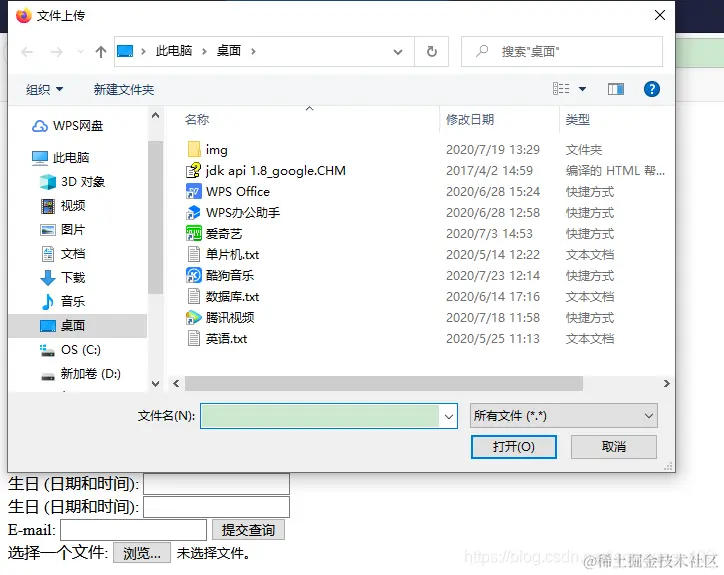Screen dimensions: 724x575
Task: Expand the chevron after 桌面 in path
Action: 253,51
